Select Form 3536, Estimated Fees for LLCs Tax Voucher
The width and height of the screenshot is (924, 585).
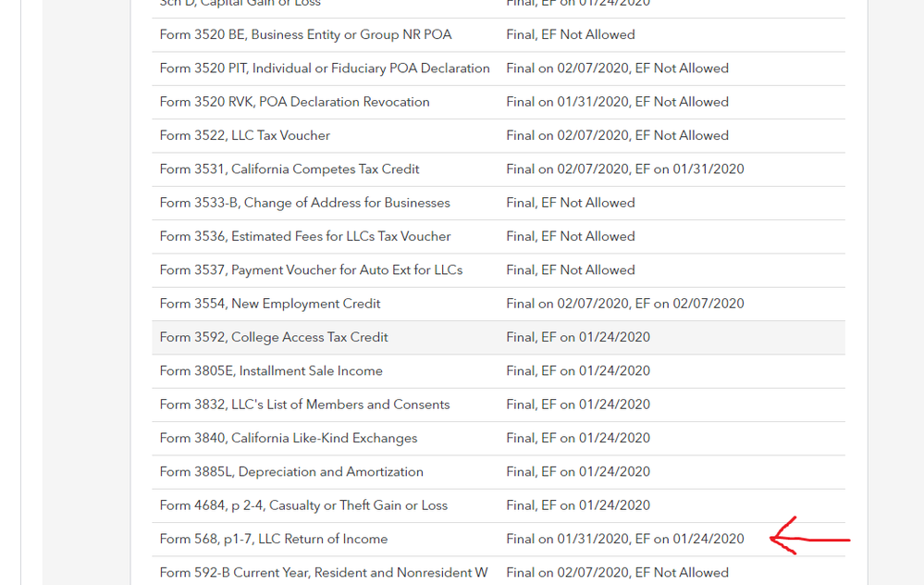[x=305, y=236]
